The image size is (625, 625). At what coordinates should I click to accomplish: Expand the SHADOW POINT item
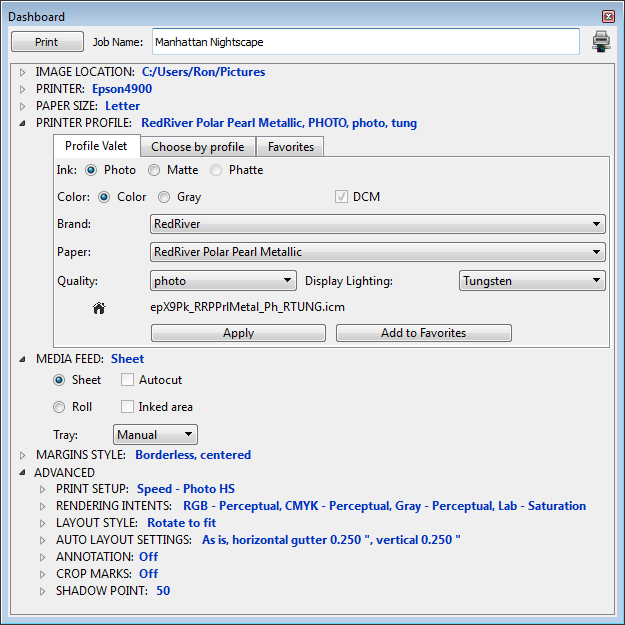(x=42, y=591)
